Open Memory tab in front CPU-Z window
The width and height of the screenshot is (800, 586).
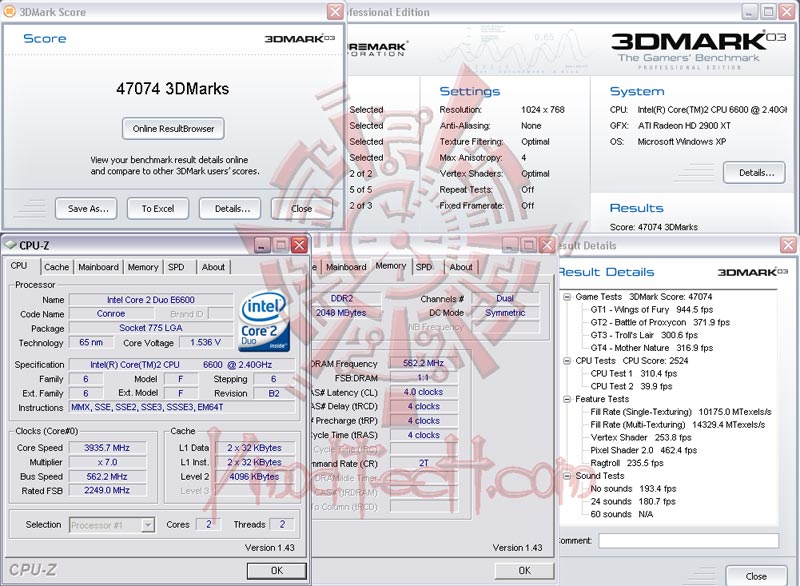(x=143, y=267)
